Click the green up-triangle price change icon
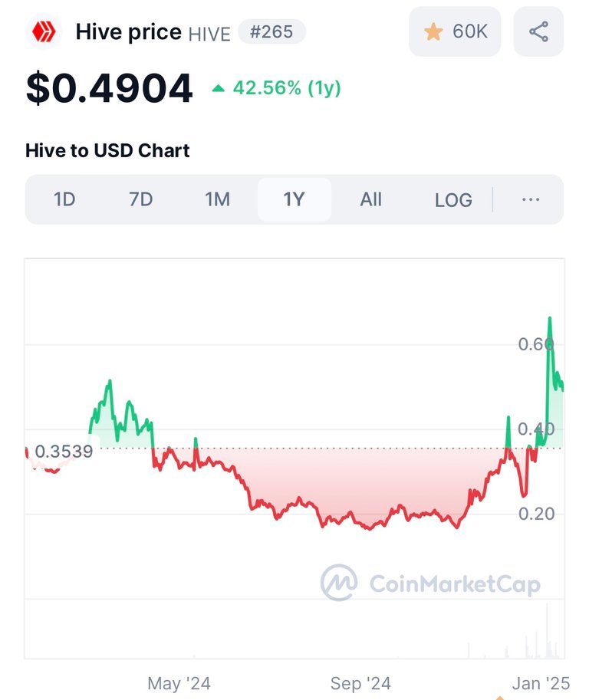The height and width of the screenshot is (700, 589). click(x=219, y=88)
